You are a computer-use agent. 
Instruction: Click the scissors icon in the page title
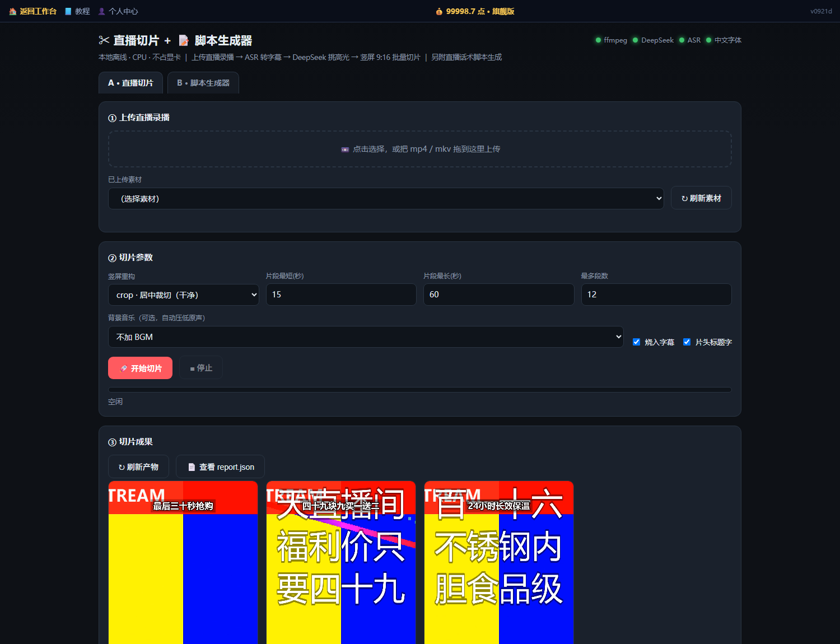point(104,40)
